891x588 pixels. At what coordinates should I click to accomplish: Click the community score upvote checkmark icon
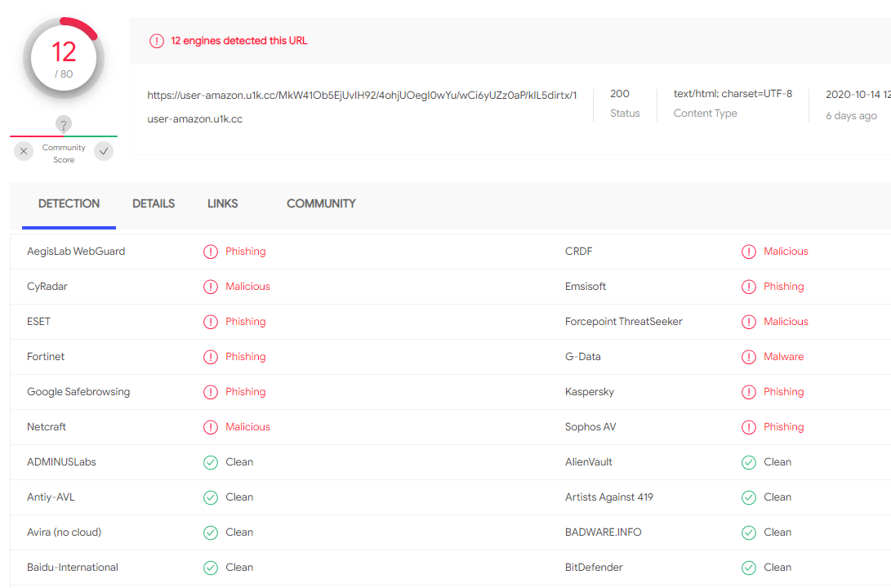pos(104,151)
